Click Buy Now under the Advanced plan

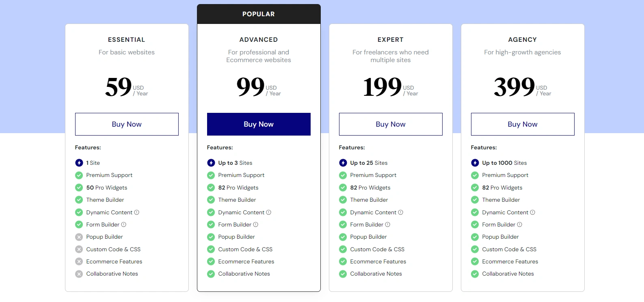tap(259, 124)
